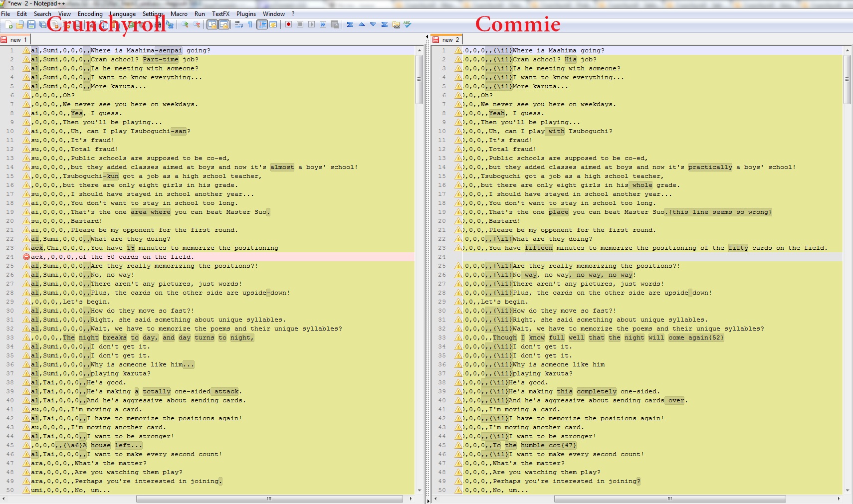Open the Run menu
Image resolution: width=853 pixels, height=504 pixels.
(x=200, y=14)
